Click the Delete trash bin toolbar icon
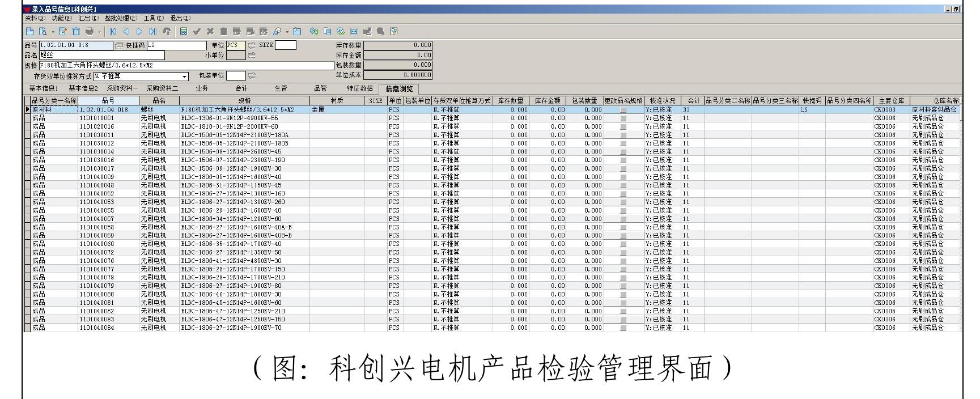 [76, 31]
